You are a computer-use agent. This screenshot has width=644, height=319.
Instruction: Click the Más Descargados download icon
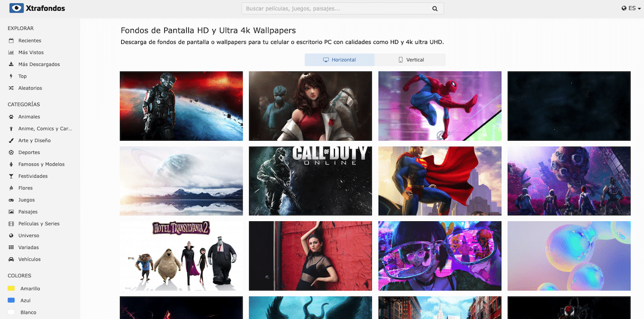11,64
